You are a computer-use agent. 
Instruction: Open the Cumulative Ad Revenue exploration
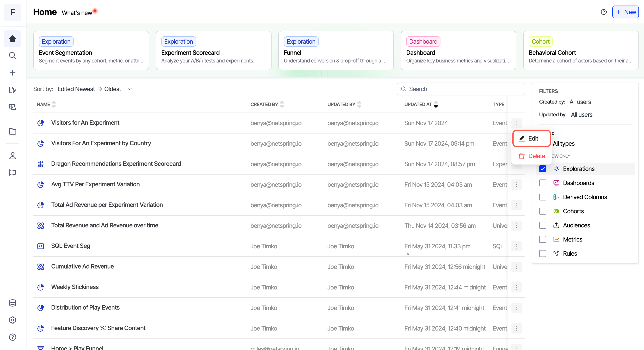click(x=83, y=267)
